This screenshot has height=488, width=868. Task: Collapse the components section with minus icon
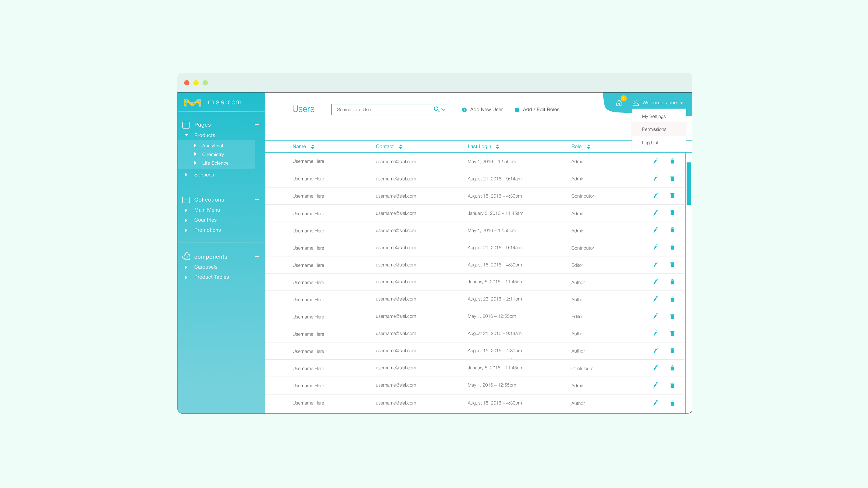coord(257,257)
